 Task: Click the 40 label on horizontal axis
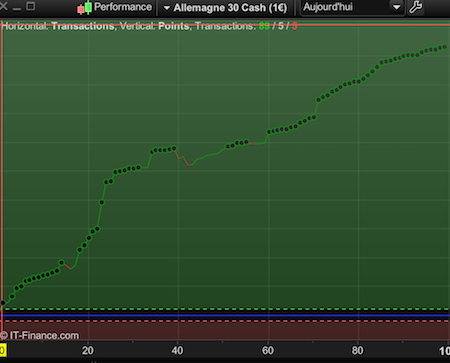[x=177, y=350]
